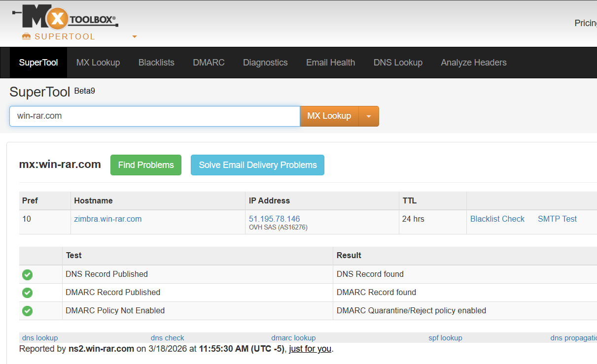
Task: Open the just for you link
Action: [310, 349]
